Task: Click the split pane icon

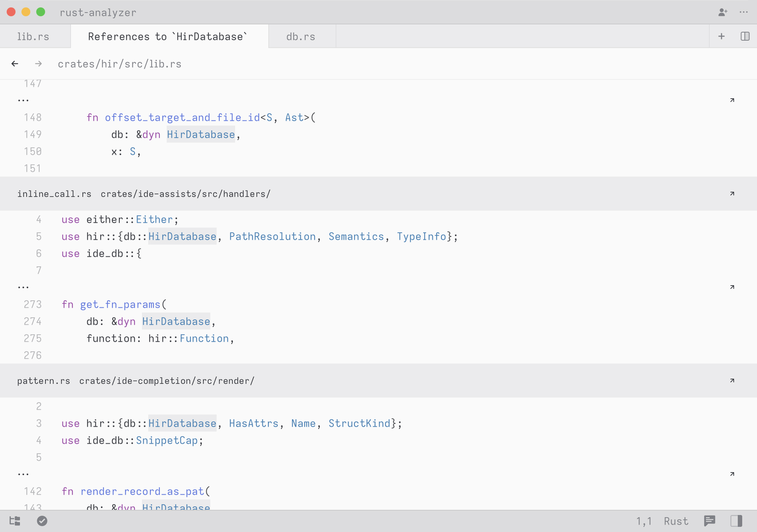Action: tap(745, 36)
